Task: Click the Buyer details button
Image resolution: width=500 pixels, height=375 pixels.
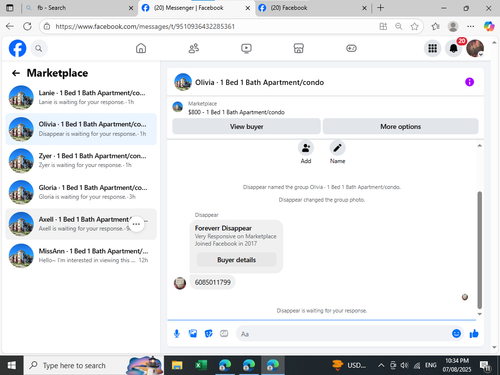Action: [236, 260]
